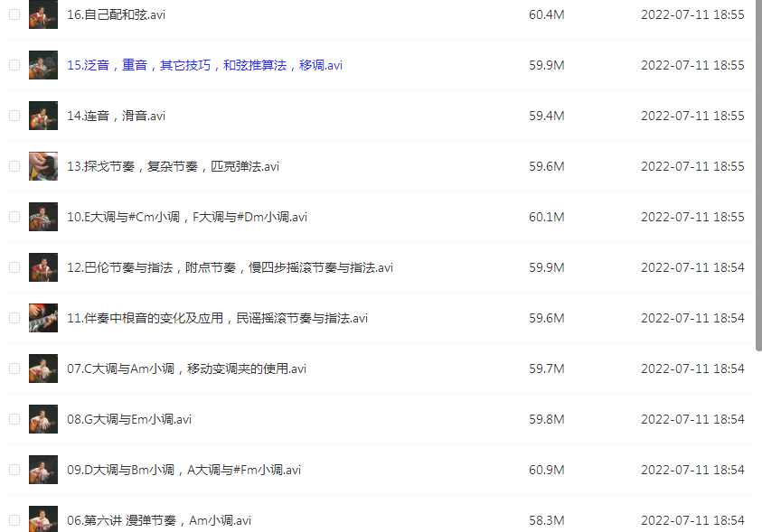Tick the checkbox for 16.自己配和弦.avi
The width and height of the screenshot is (762, 532).
[x=14, y=14]
